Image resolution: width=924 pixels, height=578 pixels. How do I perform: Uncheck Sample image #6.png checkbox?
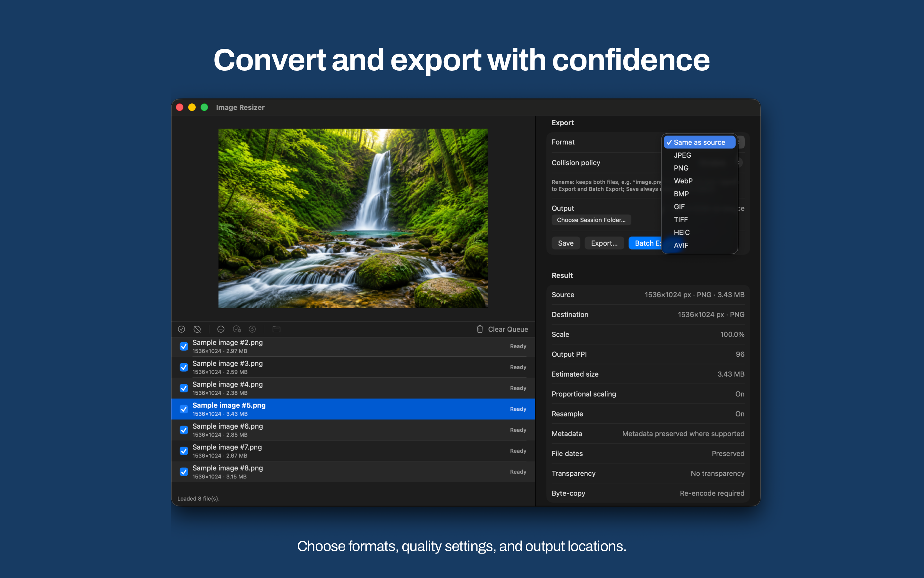(184, 430)
